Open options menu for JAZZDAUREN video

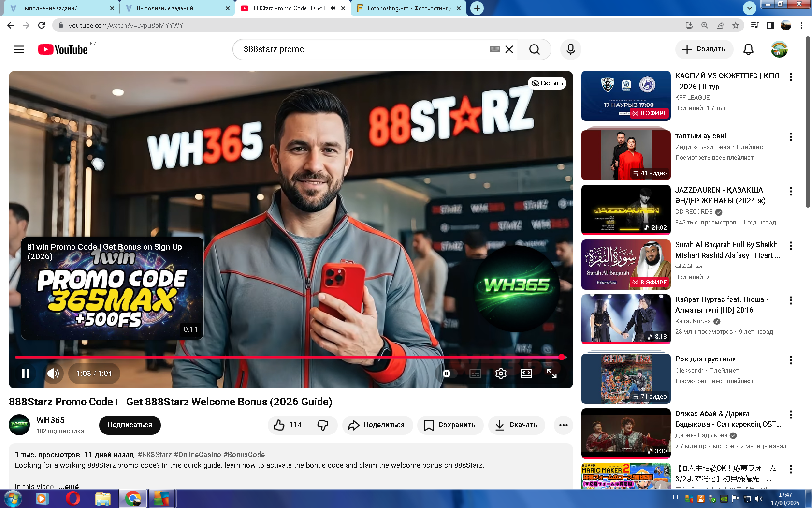791,192
